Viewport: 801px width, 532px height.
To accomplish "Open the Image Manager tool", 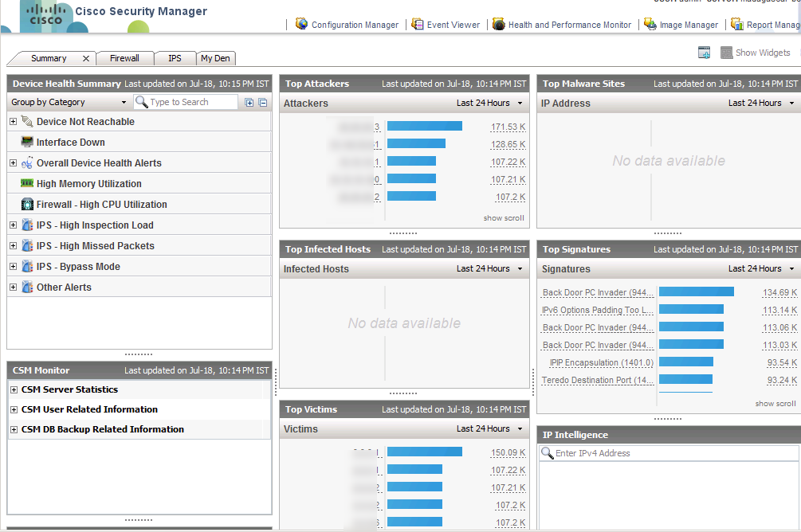I will (x=681, y=25).
